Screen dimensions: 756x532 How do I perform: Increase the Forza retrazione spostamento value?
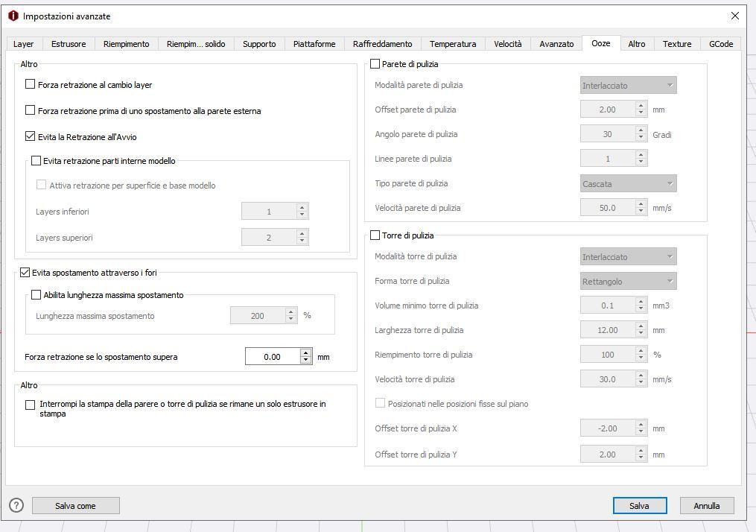tap(305, 352)
